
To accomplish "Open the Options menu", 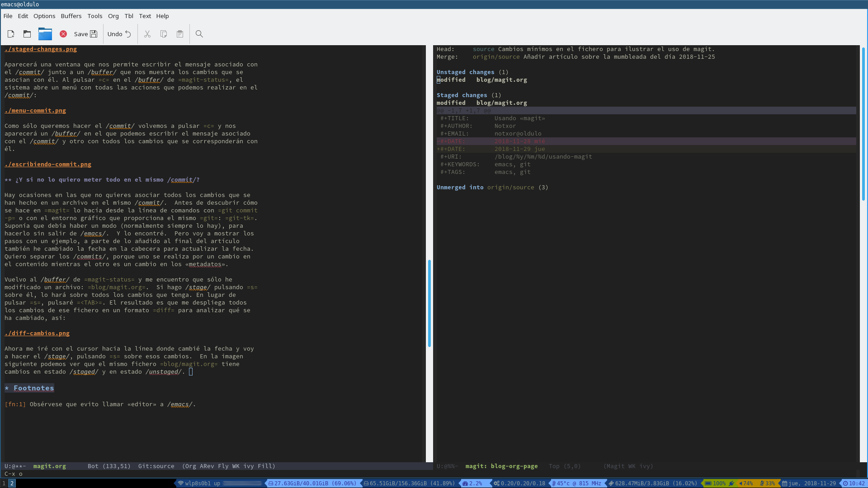I will [44, 16].
